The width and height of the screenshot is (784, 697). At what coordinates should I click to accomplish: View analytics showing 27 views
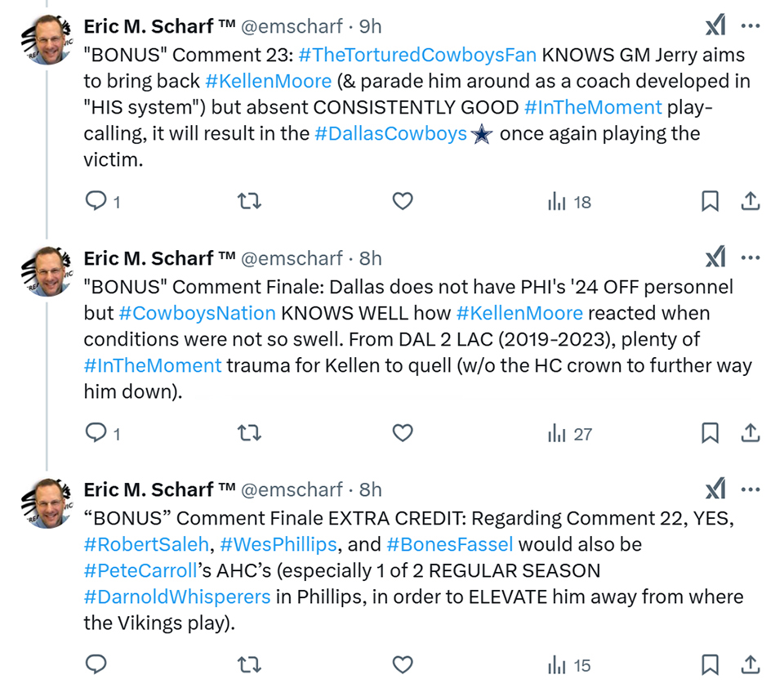pos(570,433)
